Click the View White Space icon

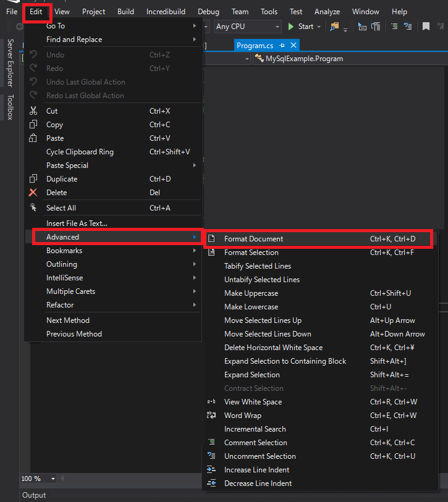[211, 401]
